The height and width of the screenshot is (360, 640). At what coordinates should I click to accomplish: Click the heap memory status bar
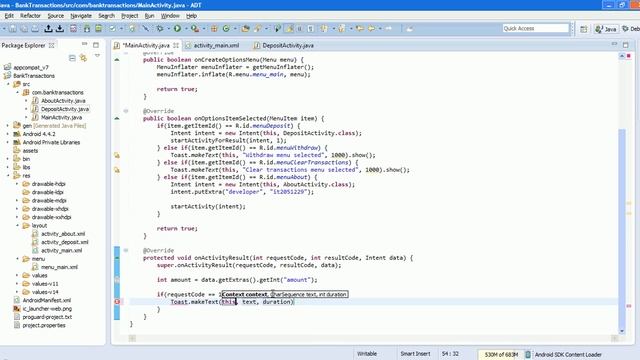[x=501, y=354]
